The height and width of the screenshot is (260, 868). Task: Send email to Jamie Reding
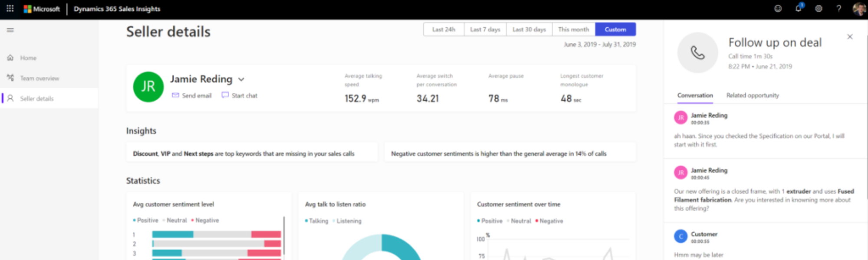(192, 95)
